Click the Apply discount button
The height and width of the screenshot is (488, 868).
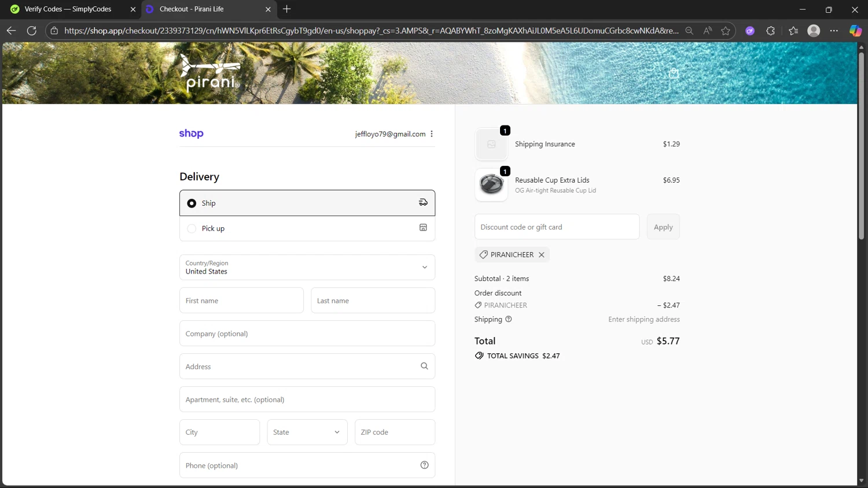[663, 227]
